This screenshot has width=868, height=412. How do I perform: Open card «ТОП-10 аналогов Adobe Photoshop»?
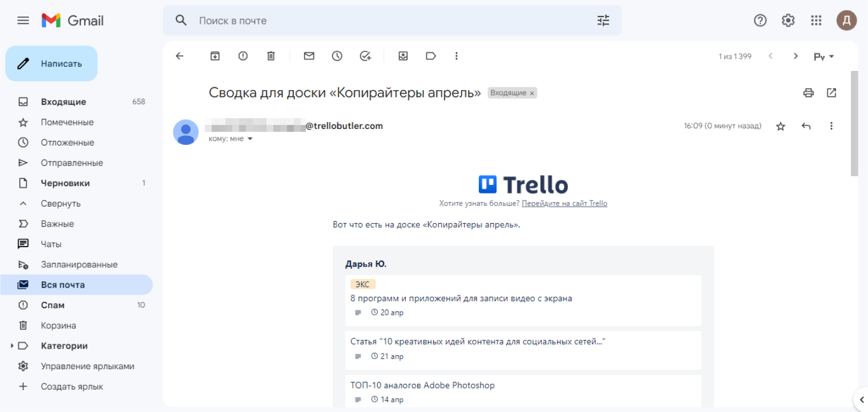click(523, 392)
